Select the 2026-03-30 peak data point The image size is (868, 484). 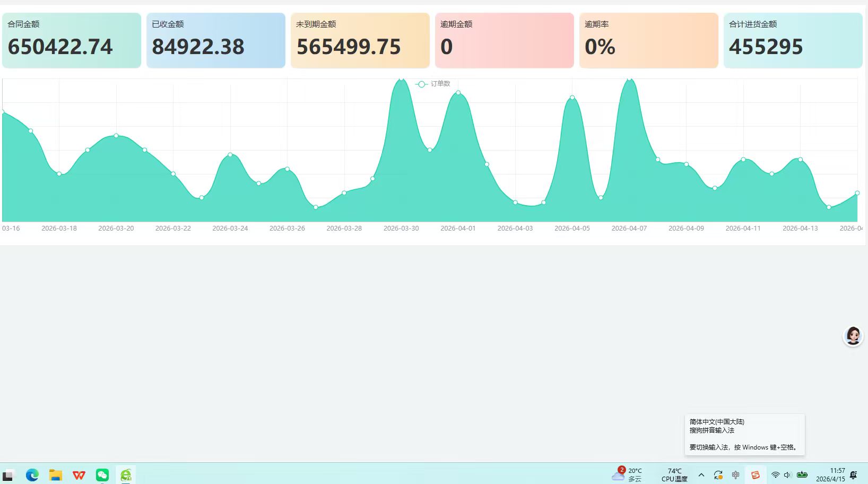coord(401,79)
